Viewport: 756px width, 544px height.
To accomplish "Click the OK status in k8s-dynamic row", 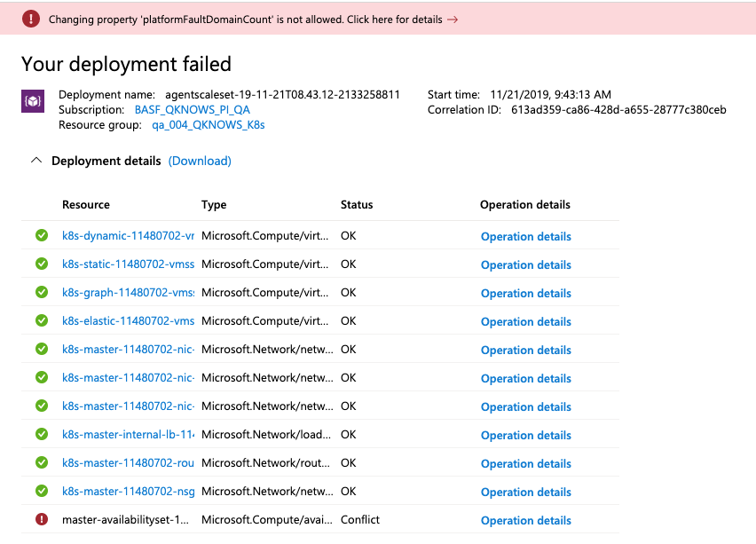I will click(348, 236).
